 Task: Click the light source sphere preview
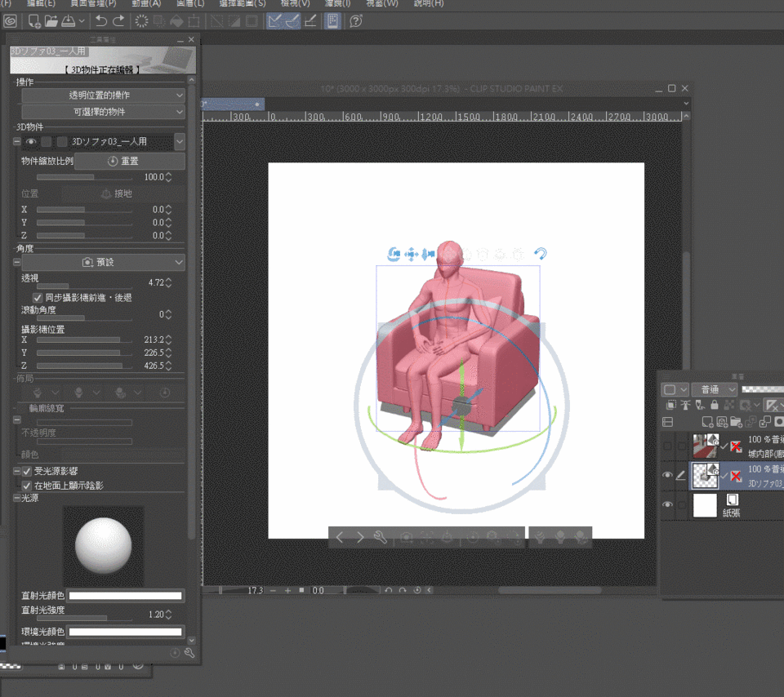pyautogui.click(x=103, y=546)
